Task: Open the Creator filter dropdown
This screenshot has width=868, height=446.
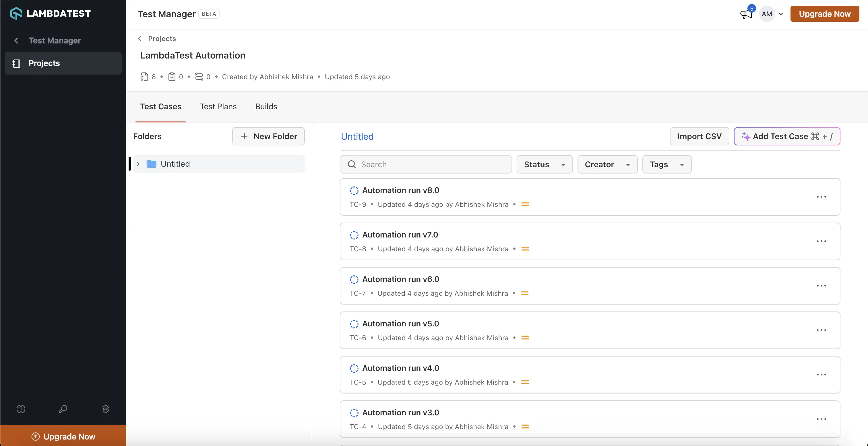Action: click(607, 164)
